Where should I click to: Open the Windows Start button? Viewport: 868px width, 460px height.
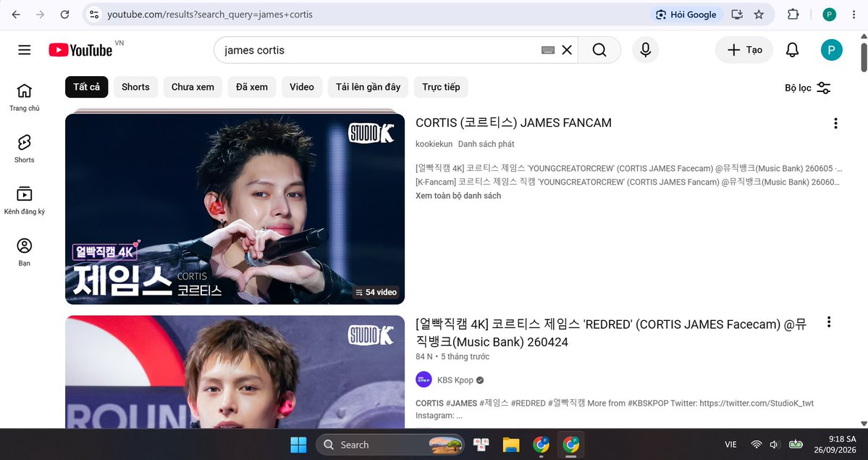[298, 445]
